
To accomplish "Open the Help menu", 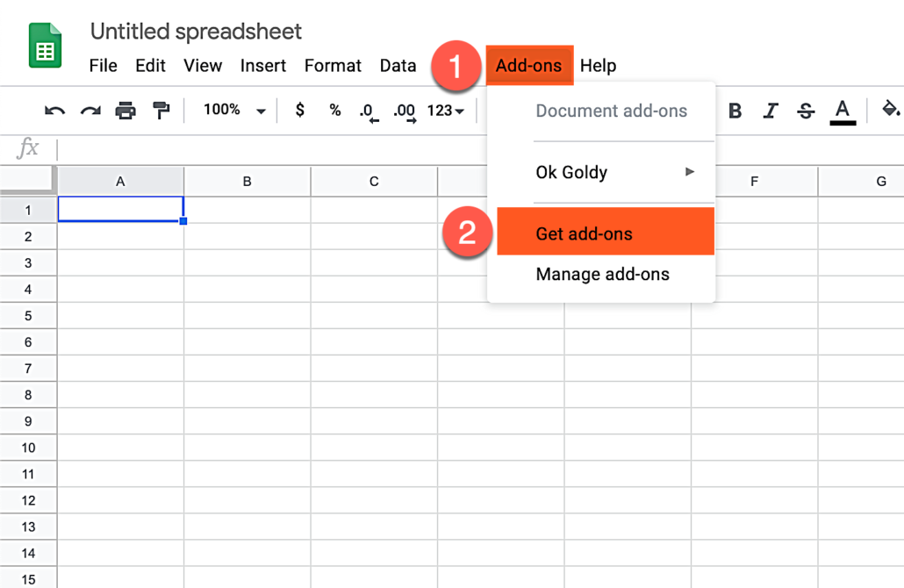I will [598, 66].
